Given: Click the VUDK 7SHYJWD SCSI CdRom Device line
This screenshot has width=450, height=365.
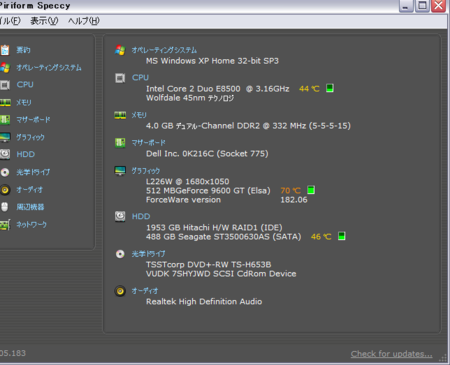Looking at the screenshot, I should [221, 274].
